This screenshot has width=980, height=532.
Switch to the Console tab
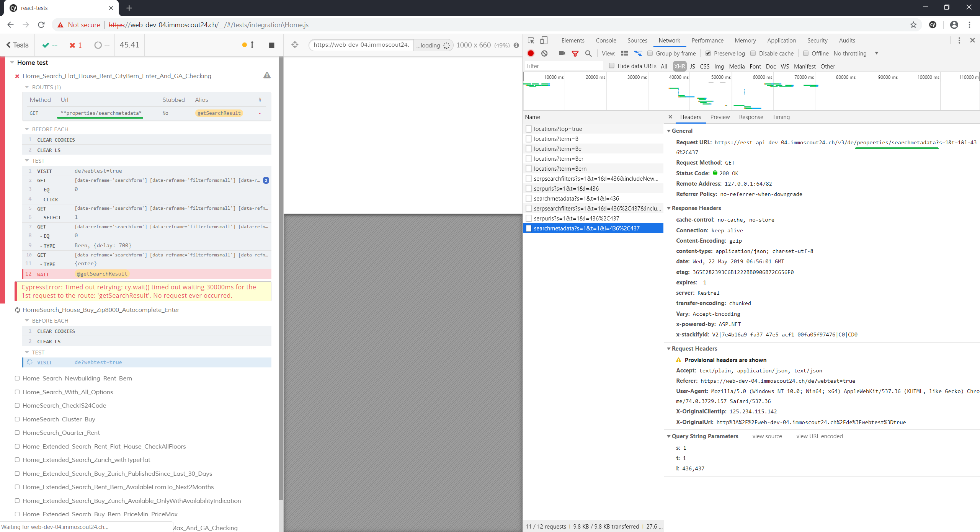tap(606, 40)
